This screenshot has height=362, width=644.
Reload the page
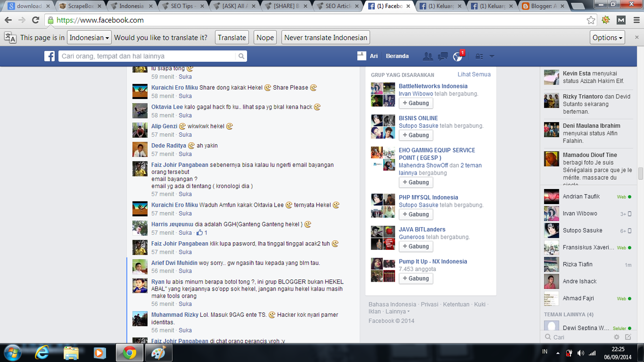pos(35,20)
